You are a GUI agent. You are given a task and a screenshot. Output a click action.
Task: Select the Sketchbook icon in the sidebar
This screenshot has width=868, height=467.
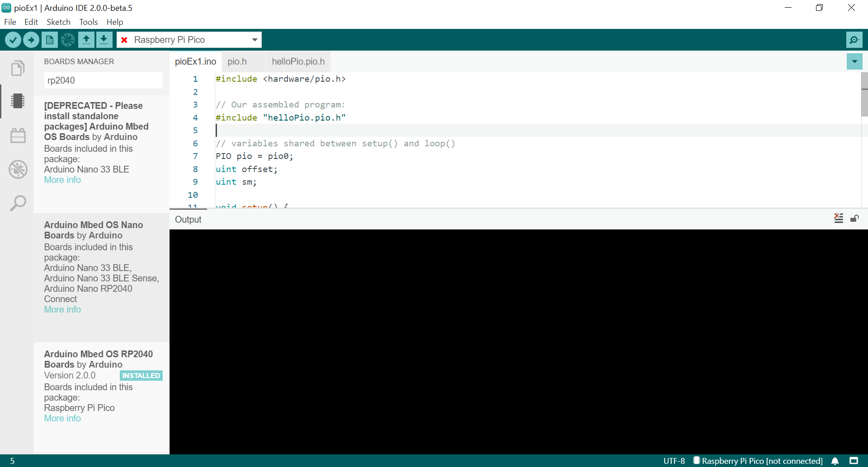18,68
